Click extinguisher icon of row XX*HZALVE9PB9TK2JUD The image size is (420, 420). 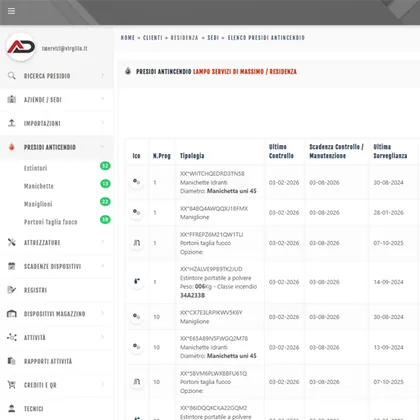[136, 282]
